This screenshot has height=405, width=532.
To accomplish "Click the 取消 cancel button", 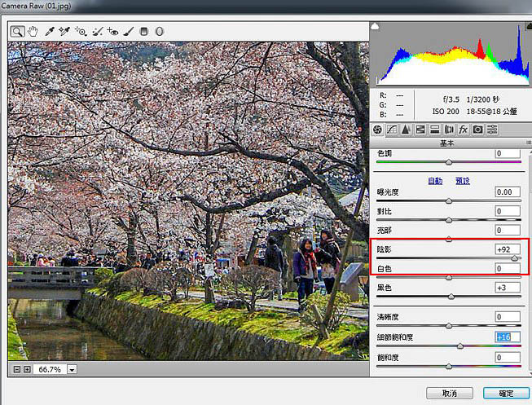I will (x=450, y=394).
